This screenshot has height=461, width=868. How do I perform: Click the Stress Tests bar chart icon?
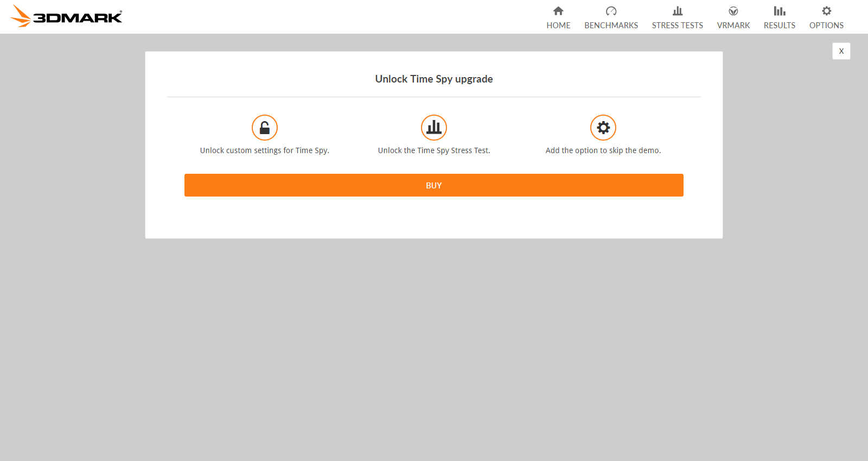678,11
